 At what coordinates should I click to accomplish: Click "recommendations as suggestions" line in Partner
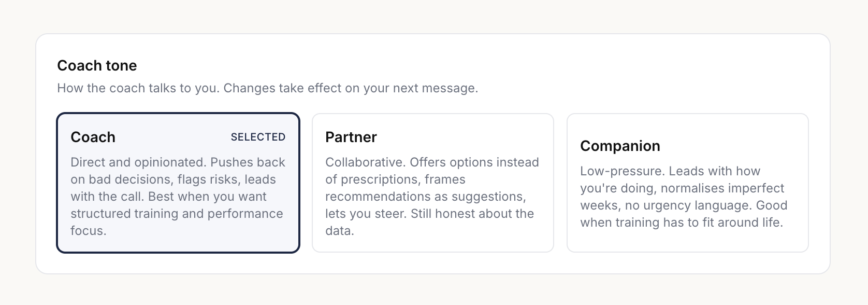(x=425, y=197)
